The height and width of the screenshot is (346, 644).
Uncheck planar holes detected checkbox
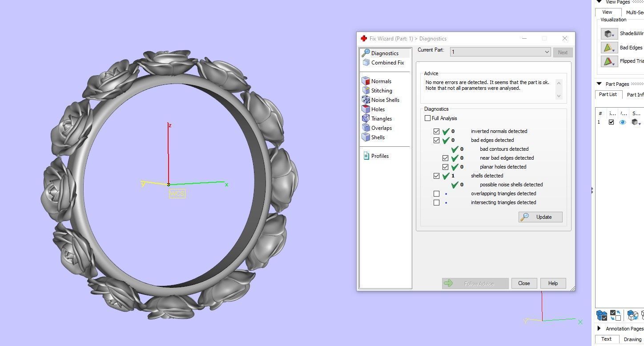(x=445, y=167)
